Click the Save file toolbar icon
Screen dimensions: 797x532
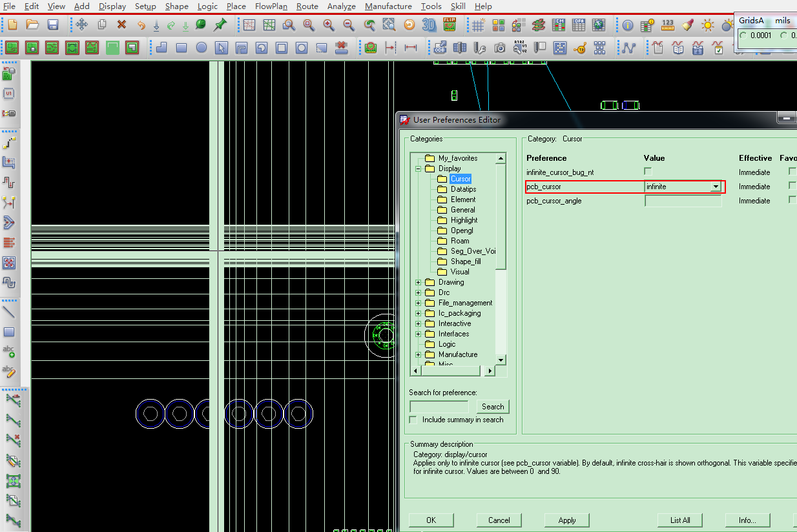tap(53, 25)
